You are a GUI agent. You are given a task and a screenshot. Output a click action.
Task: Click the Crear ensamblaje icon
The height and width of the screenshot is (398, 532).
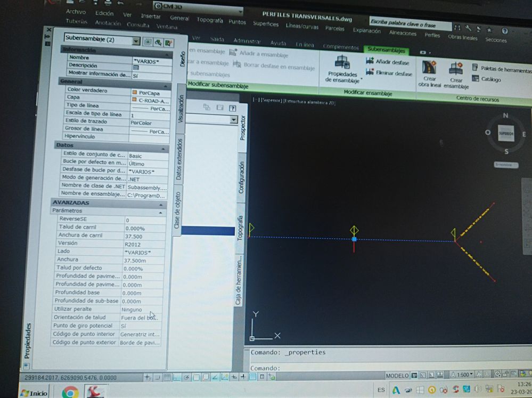click(456, 68)
